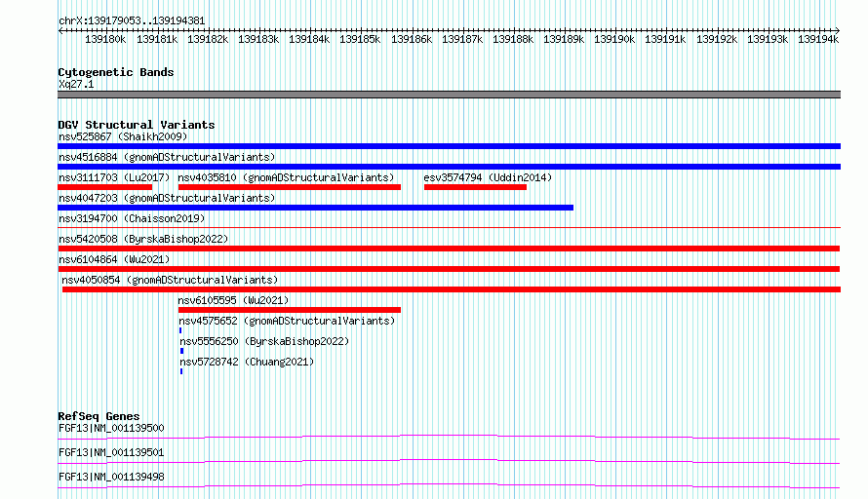Select the red bar below nsv4035810
Image resolution: width=868 pixels, height=499 pixels.
tap(289, 187)
